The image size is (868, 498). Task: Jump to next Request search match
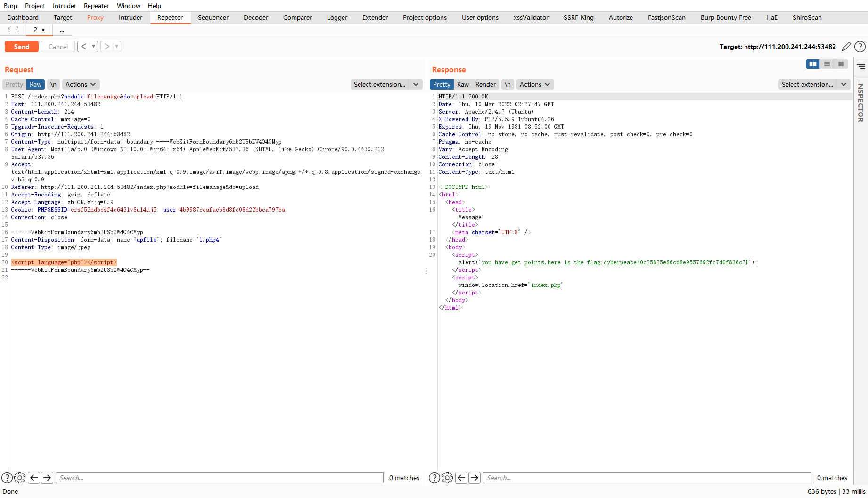click(x=47, y=478)
